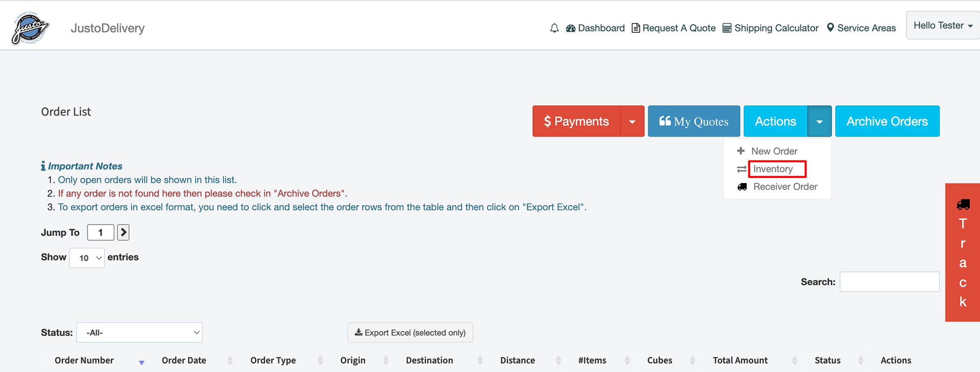
Task: Focus the Search input field
Action: point(889,282)
